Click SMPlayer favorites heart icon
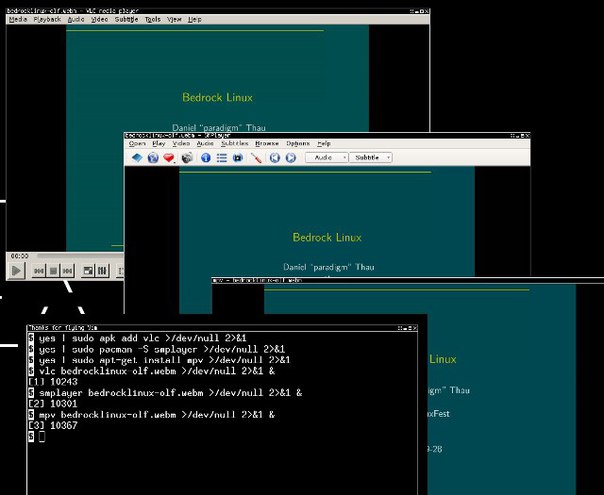Viewport: 604px width, 495px height. tap(169, 157)
